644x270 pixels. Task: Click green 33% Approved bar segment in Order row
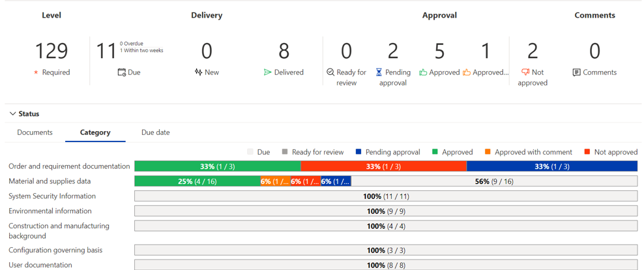pyautogui.click(x=217, y=166)
